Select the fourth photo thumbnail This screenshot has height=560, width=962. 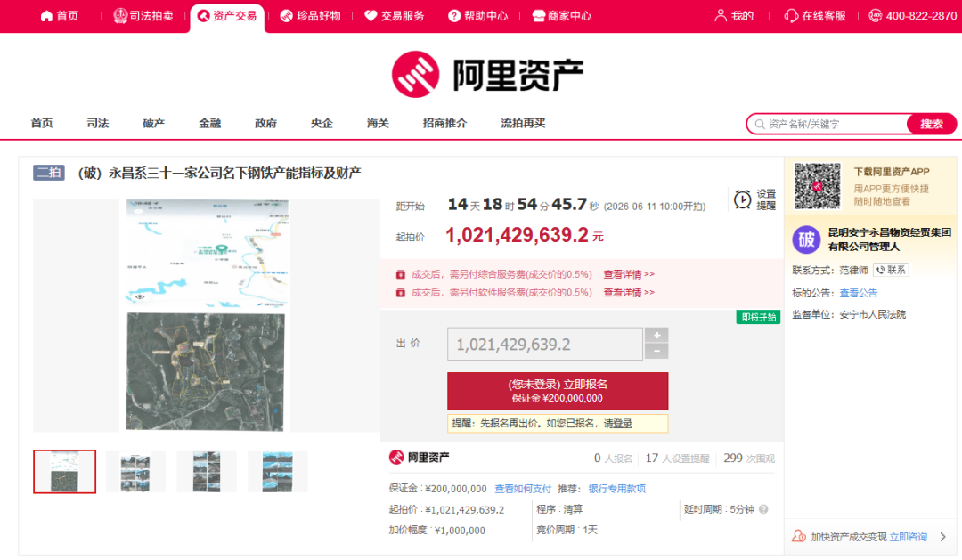(277, 472)
